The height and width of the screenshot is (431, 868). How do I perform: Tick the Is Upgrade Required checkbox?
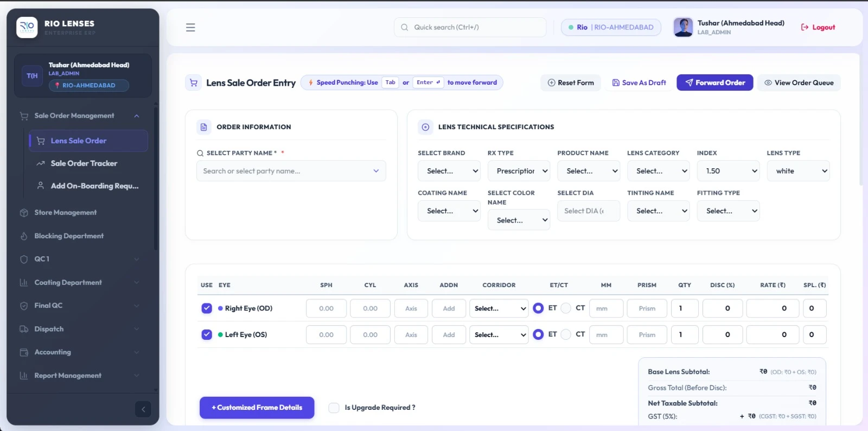click(334, 408)
